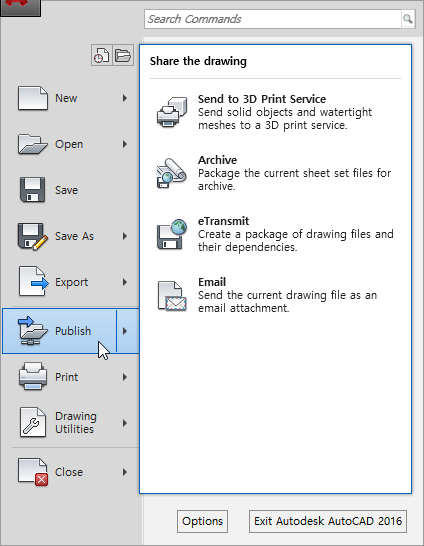Click the Email title
The height and width of the screenshot is (546, 424).
click(x=212, y=282)
